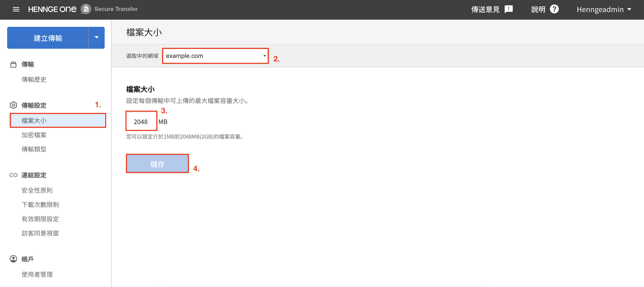Click the HENNGE One logo
Image resolution: width=644 pixels, height=287 pixels.
[52, 9]
